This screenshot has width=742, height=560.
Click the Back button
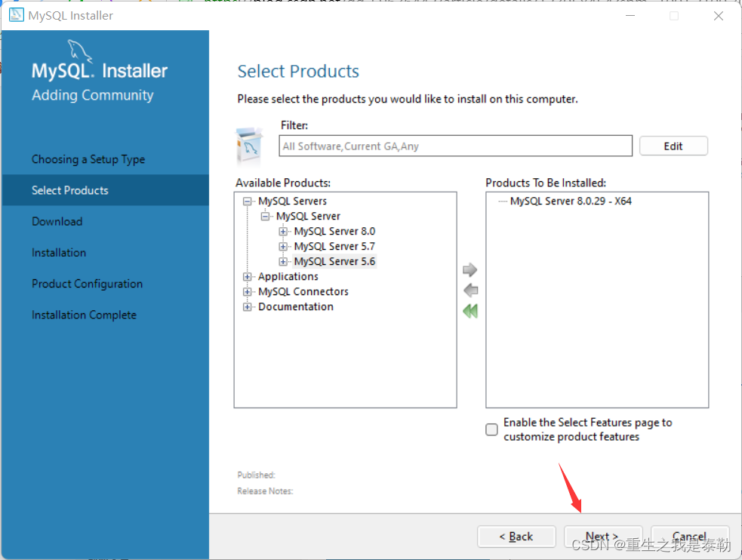(516, 537)
